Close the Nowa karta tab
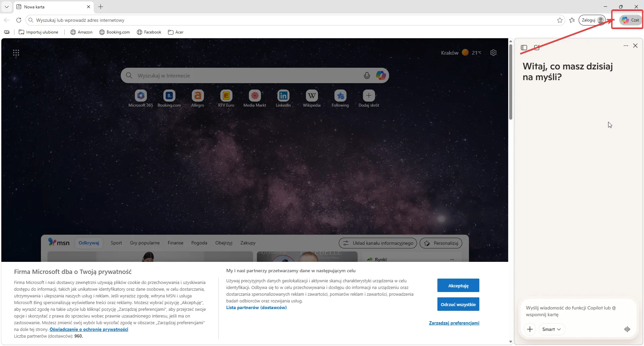This screenshot has width=644, height=346. tap(89, 7)
